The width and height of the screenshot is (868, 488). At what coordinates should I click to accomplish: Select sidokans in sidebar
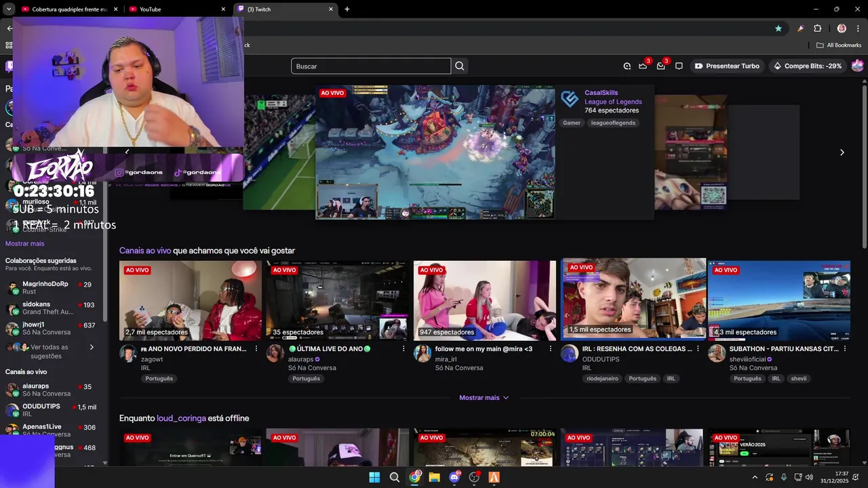click(52, 308)
